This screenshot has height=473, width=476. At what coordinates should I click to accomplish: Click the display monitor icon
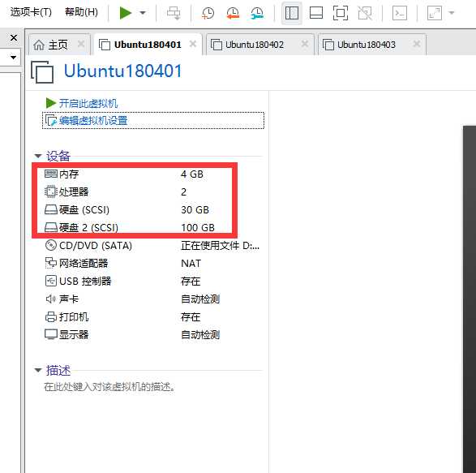point(51,334)
